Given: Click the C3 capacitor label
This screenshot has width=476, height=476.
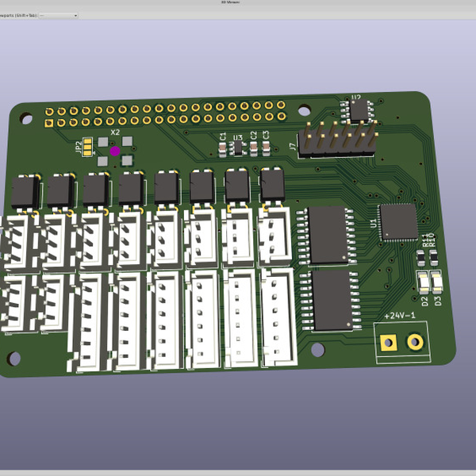Looking at the screenshot, I should 266,135.
